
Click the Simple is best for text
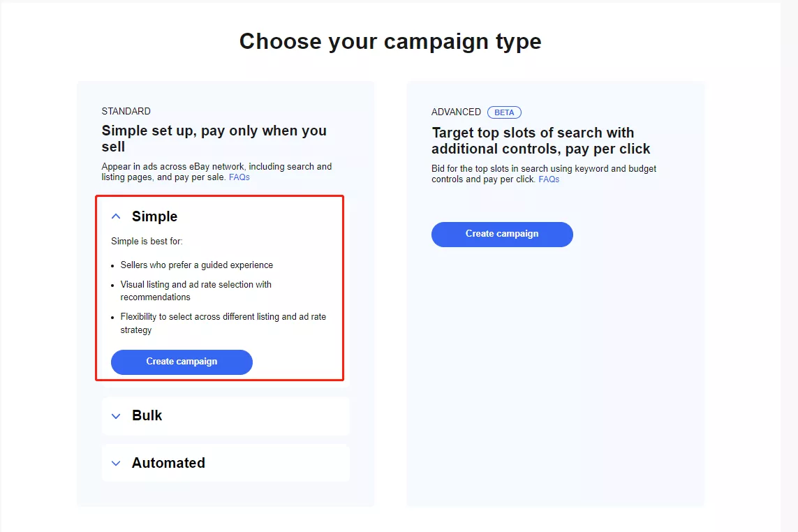click(147, 242)
